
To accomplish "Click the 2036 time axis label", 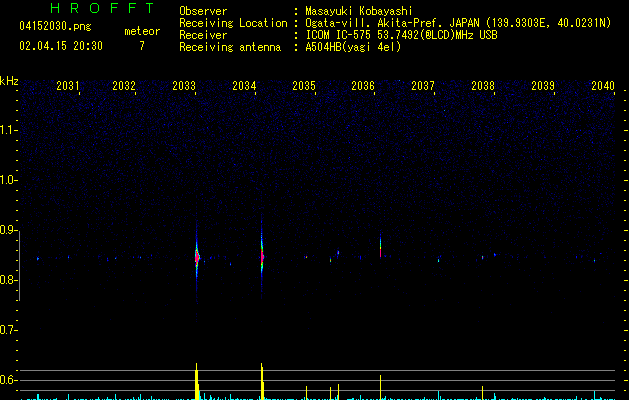I will click(363, 85).
